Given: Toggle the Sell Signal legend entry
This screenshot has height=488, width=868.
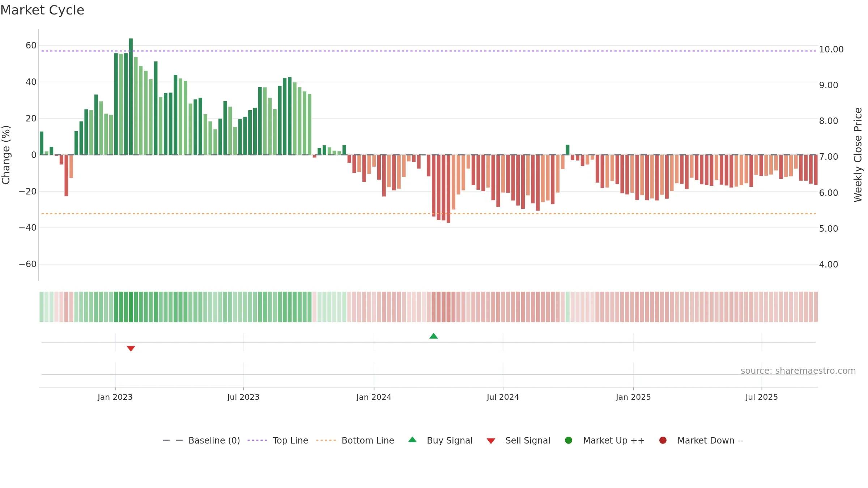Looking at the screenshot, I should pyautogui.click(x=518, y=440).
